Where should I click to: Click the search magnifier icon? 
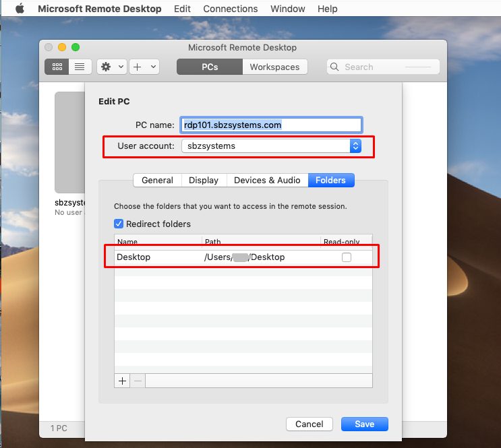(334, 67)
